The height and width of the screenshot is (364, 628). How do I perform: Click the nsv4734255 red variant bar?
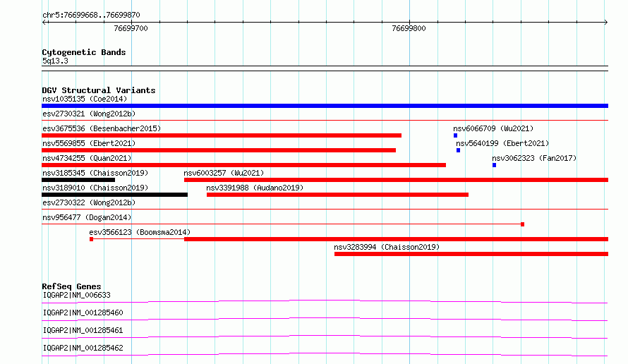pos(243,165)
